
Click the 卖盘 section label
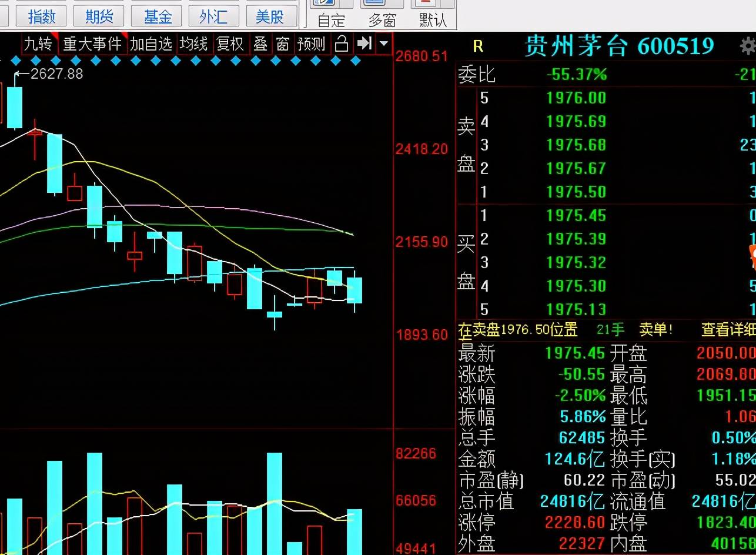click(x=466, y=145)
